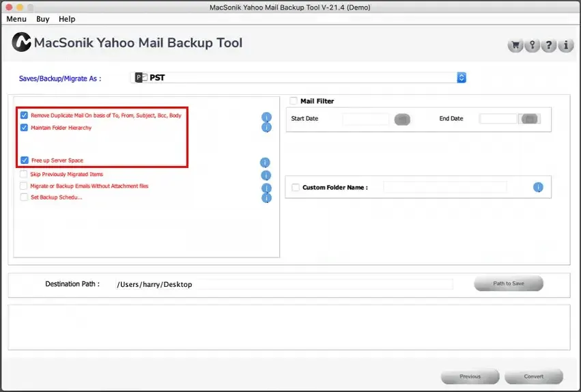581x392 pixels.
Task: Click the Previous button
Action: click(470, 376)
